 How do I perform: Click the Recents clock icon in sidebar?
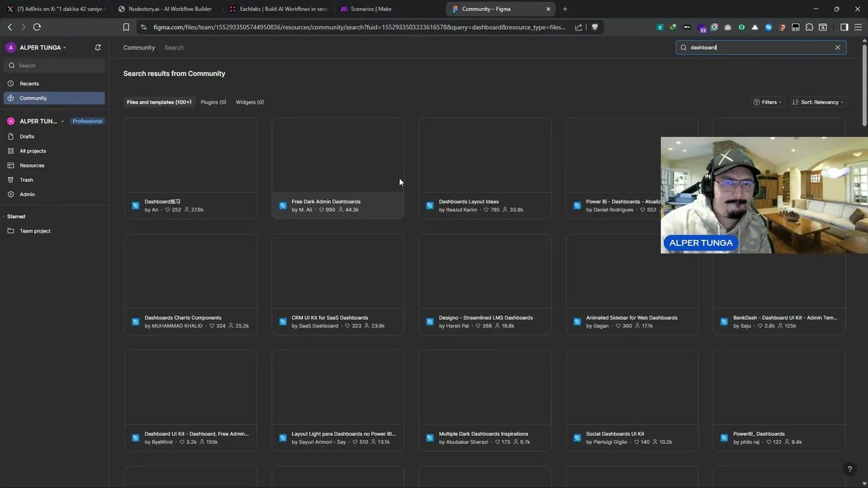pos(11,83)
